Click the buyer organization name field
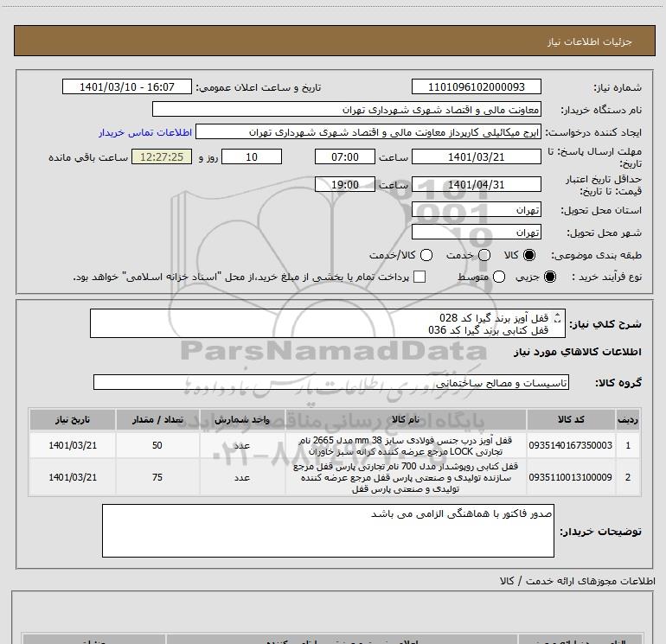This screenshot has height=644, width=666. (x=347, y=109)
